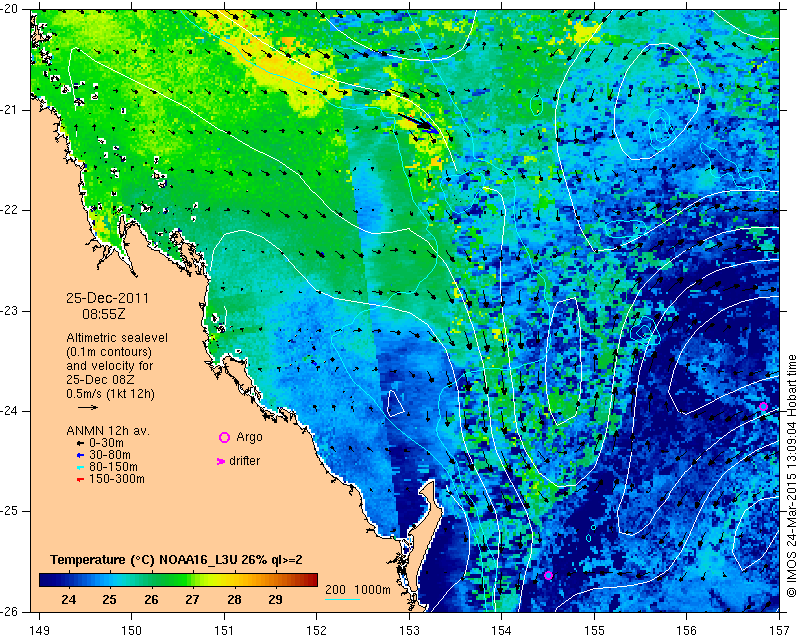The height and width of the screenshot is (640, 800).
Task: Click longitude axis label "154"
Action: [x=502, y=631]
